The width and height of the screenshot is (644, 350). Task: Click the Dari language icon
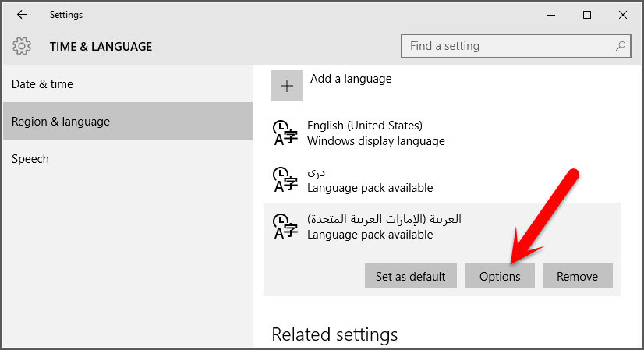[285, 179]
